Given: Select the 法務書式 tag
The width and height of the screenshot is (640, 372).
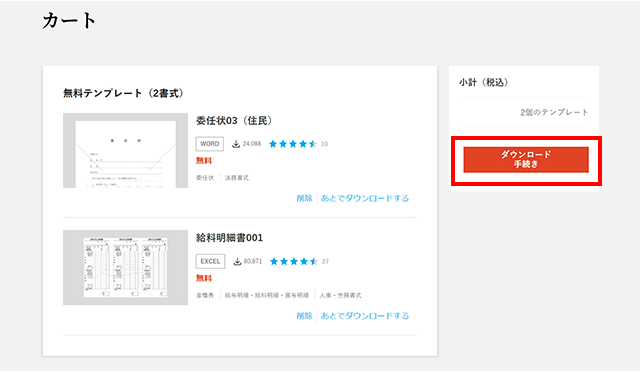Looking at the screenshot, I should (237, 178).
